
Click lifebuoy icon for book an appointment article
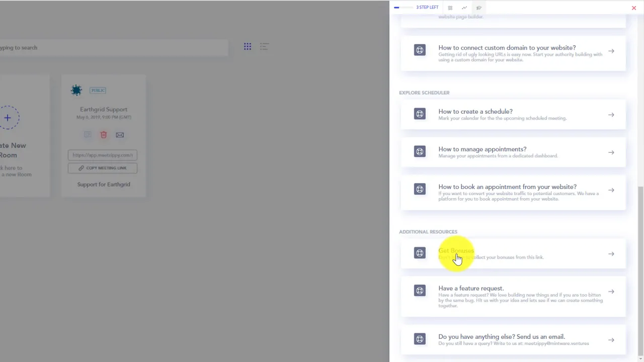click(420, 189)
